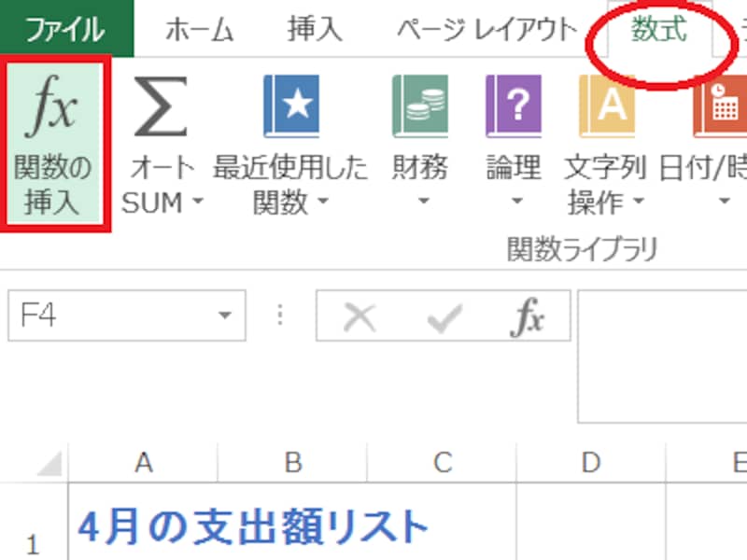Switch to the ホーム tab
Screen dimensions: 747x560
tap(199, 30)
